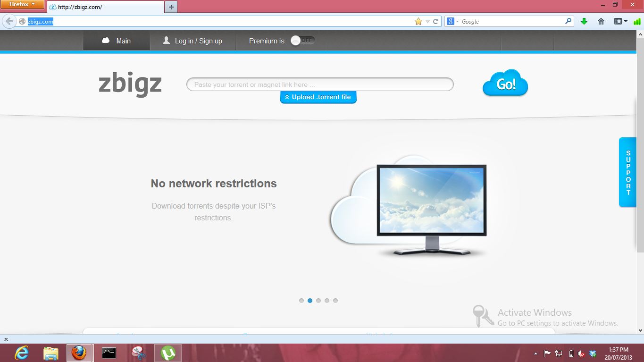
Task: Toggle the Premium is OFF switch
Action: [302, 41]
